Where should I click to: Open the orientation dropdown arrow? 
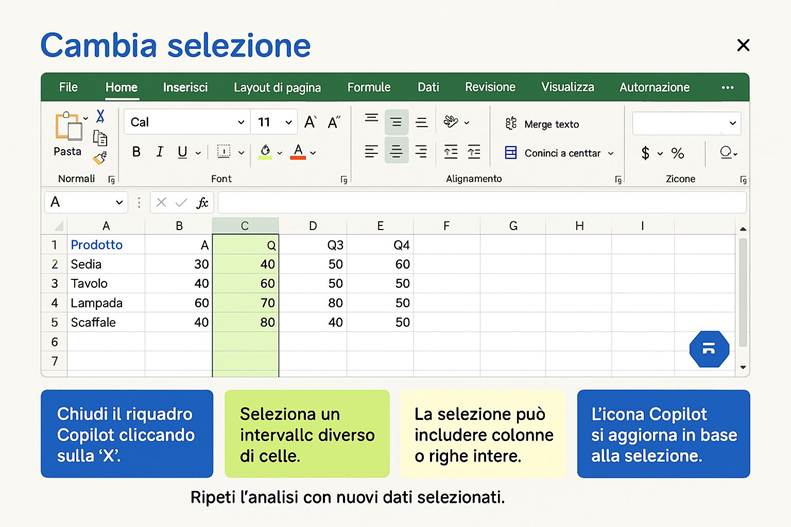tap(467, 123)
